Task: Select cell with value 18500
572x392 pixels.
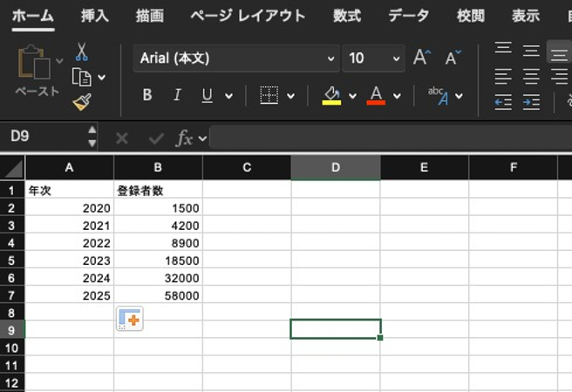Action: click(x=158, y=260)
